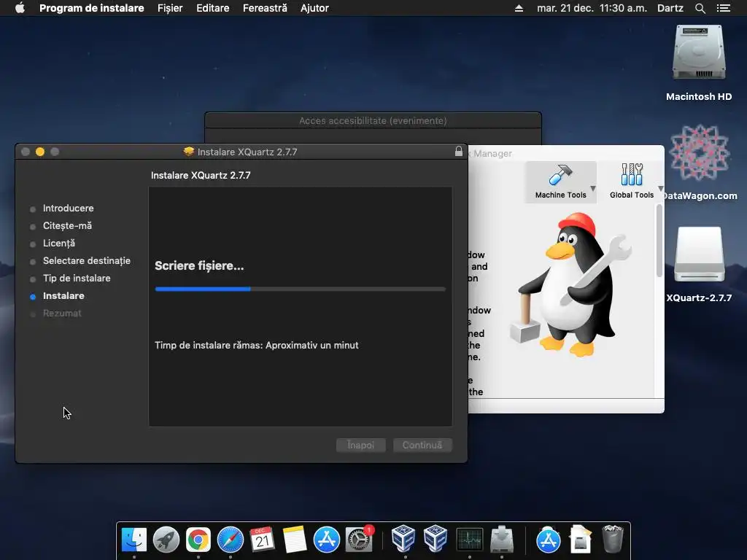Open the Applications folder in dock
Image resolution: width=747 pixels, height=560 pixels.
click(549, 540)
